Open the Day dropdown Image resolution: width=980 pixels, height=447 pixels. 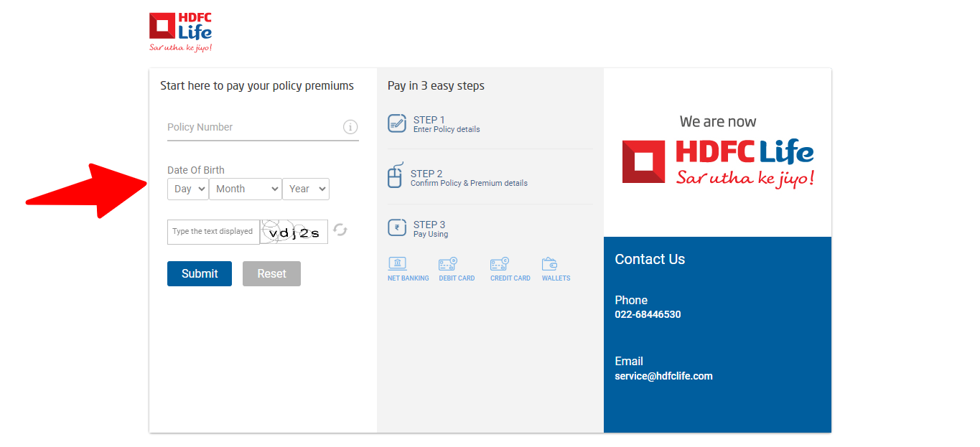coord(188,189)
